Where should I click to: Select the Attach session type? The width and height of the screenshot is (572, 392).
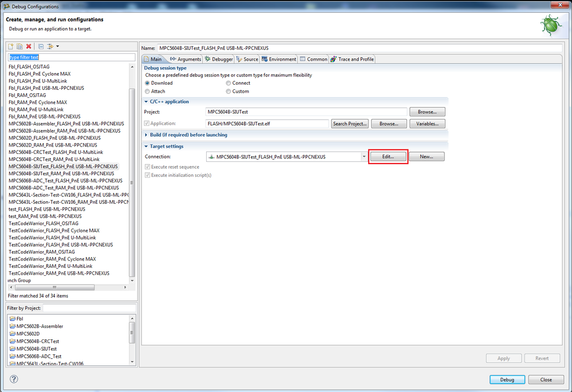(147, 92)
